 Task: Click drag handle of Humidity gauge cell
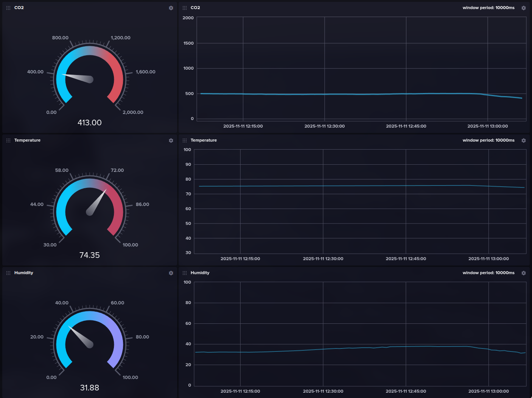[x=8, y=273]
